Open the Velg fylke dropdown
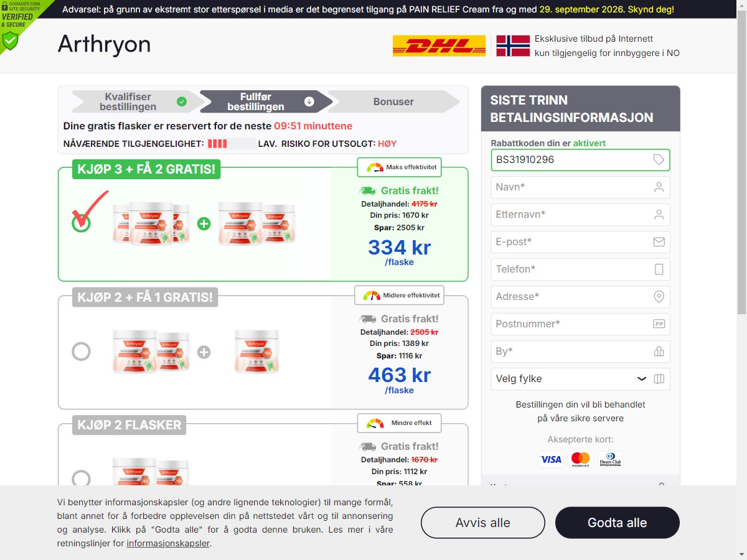Viewport: 747px width, 560px height. point(580,379)
